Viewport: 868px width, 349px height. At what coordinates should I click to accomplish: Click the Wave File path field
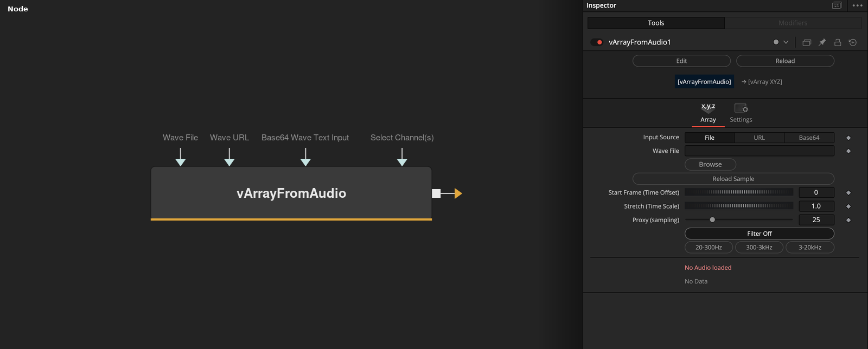[x=759, y=151]
